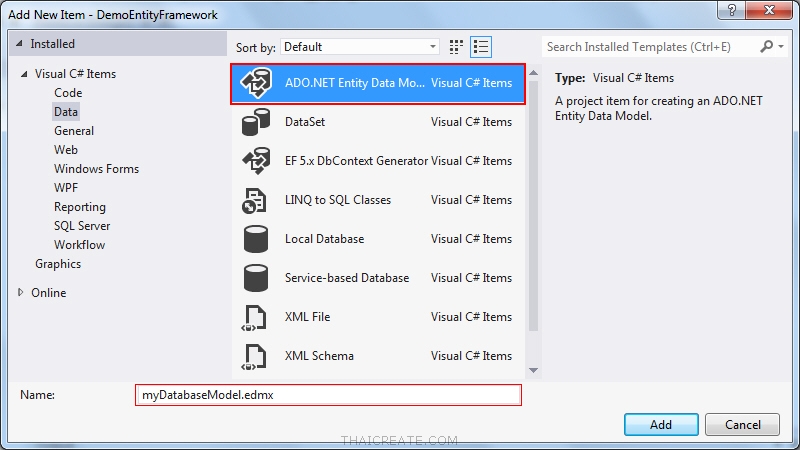Screen dimensions: 800x450
Task: Click the Local Database cylinder icon
Action: pyautogui.click(x=256, y=239)
